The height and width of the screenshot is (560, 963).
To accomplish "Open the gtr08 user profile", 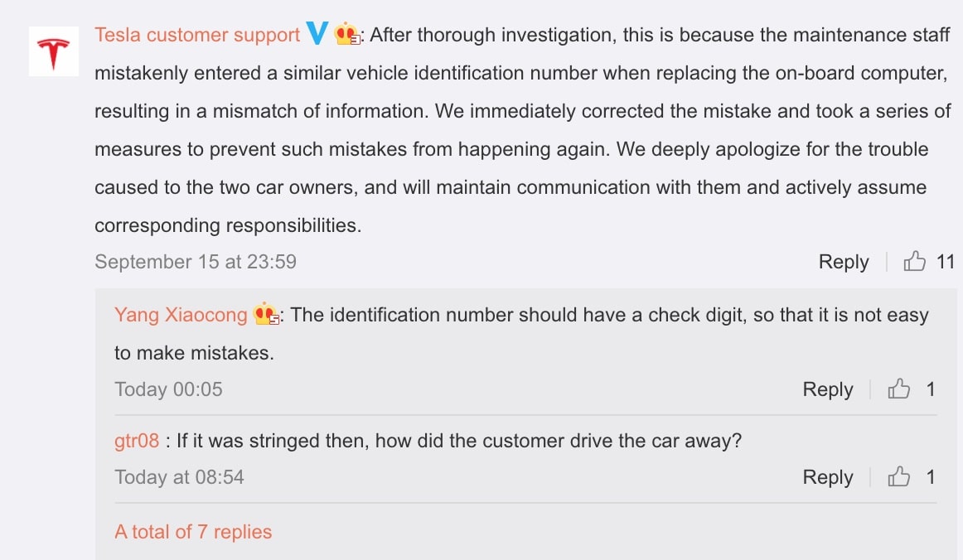I will [137, 441].
